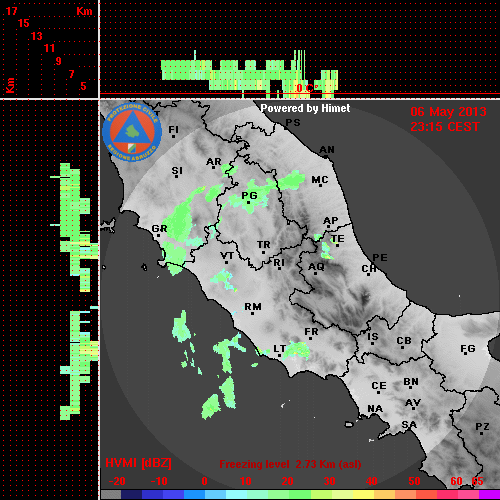Click the AN city label for Ancona
500x500 pixels.
pyautogui.click(x=327, y=150)
